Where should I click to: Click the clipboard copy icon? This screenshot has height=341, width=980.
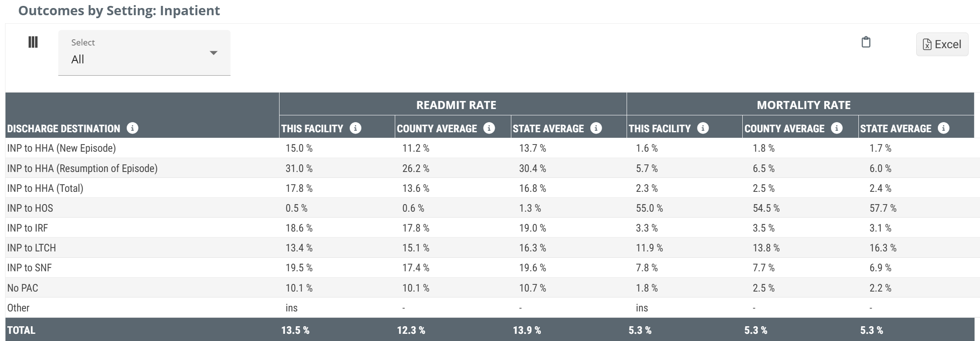point(866,42)
